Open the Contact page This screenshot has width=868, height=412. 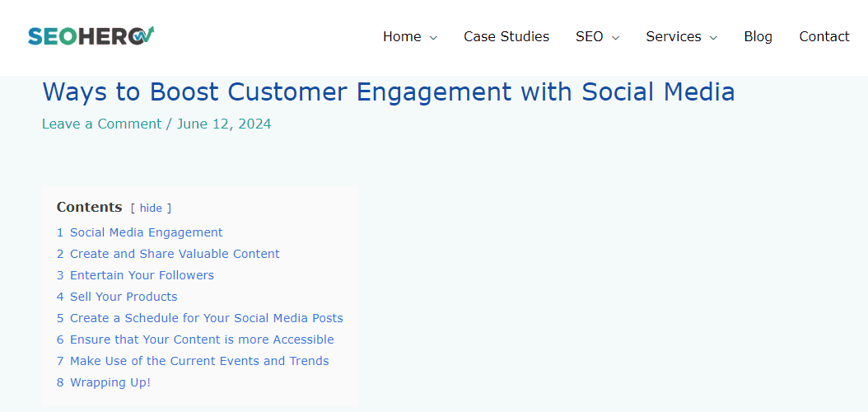coord(824,36)
